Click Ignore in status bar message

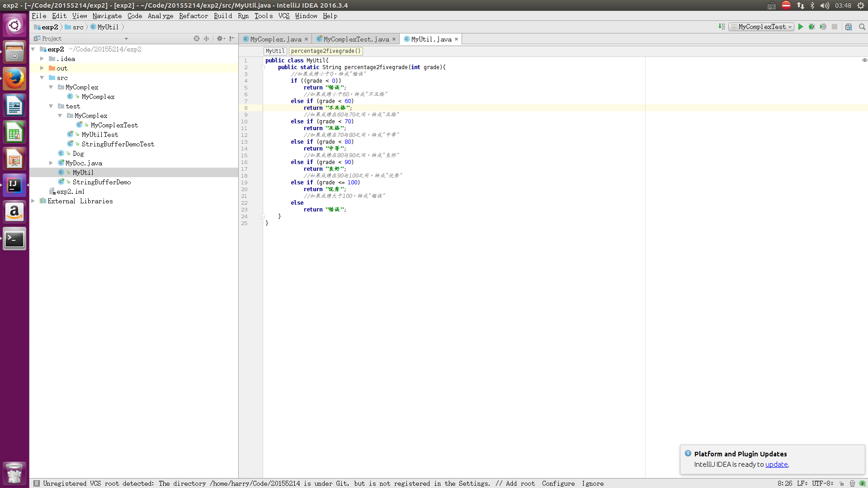point(593,483)
